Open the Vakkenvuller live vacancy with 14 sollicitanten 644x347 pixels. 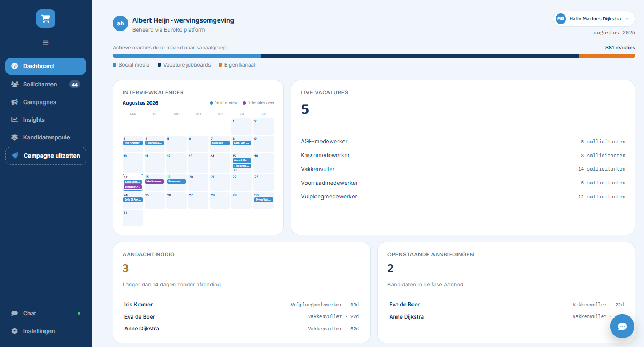pyautogui.click(x=463, y=169)
